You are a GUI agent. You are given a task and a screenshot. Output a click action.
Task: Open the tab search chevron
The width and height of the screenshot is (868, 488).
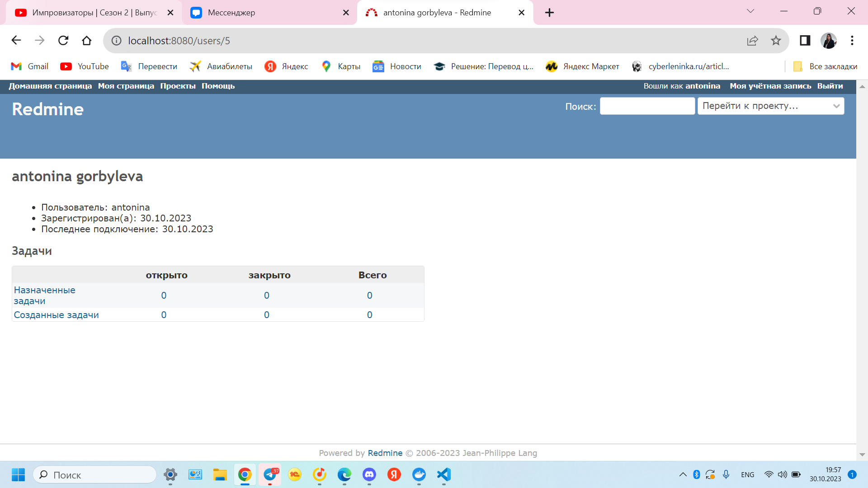click(x=750, y=11)
